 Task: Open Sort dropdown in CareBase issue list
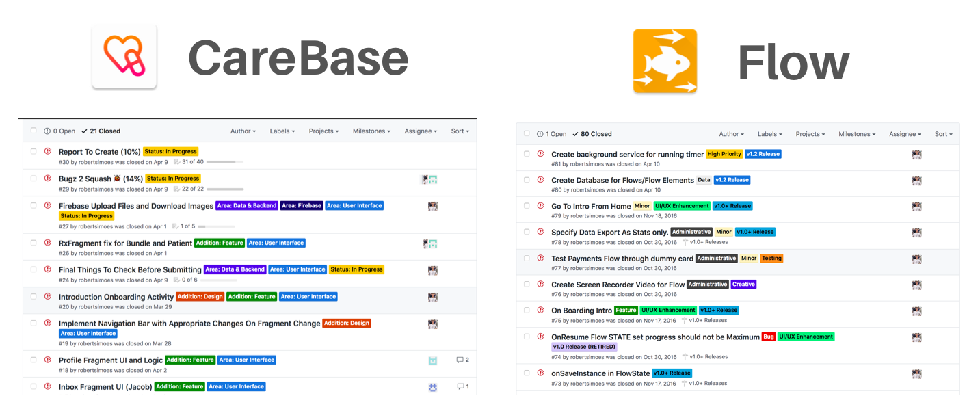click(460, 131)
